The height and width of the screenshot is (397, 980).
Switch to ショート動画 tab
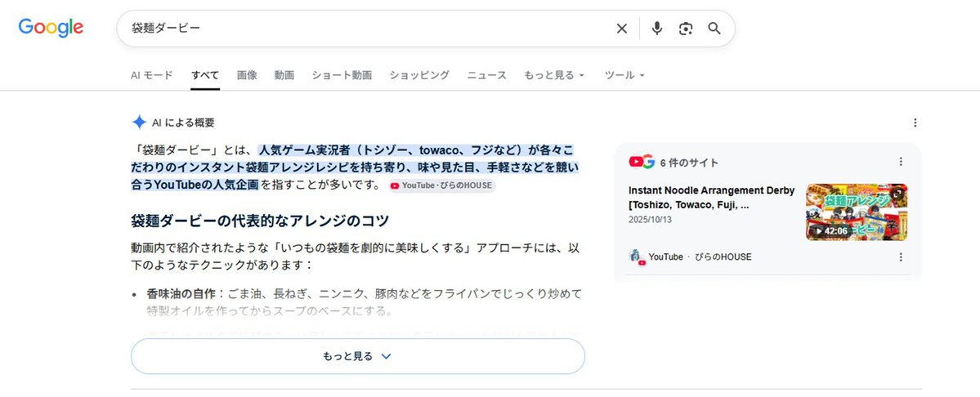coord(342,75)
